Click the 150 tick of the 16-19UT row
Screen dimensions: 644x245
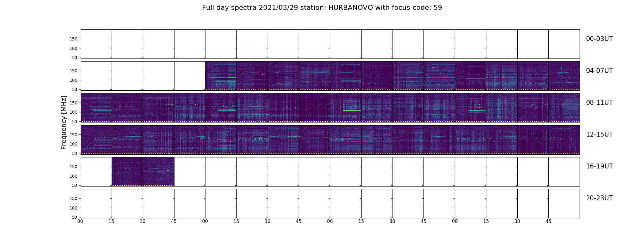click(74, 167)
